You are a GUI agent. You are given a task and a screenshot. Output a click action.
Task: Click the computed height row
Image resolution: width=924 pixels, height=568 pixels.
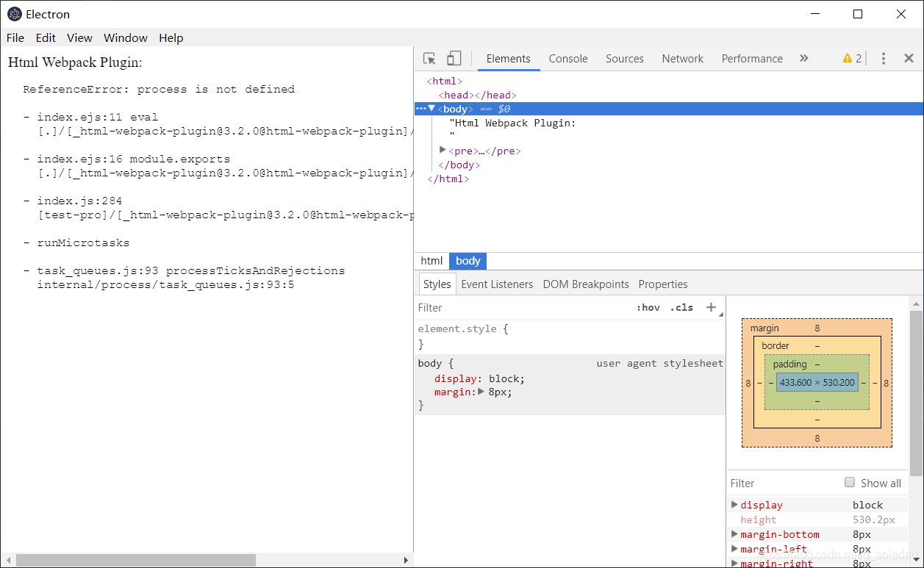point(818,520)
